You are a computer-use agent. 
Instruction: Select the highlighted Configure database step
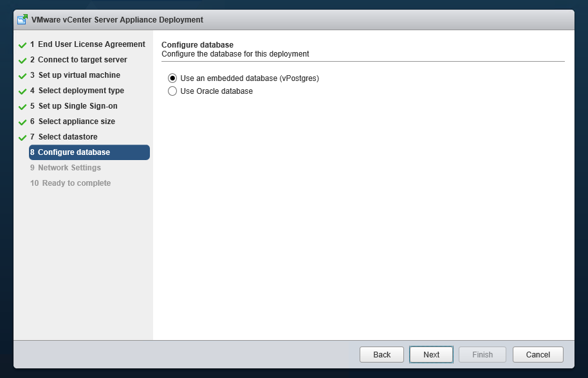[x=89, y=152]
